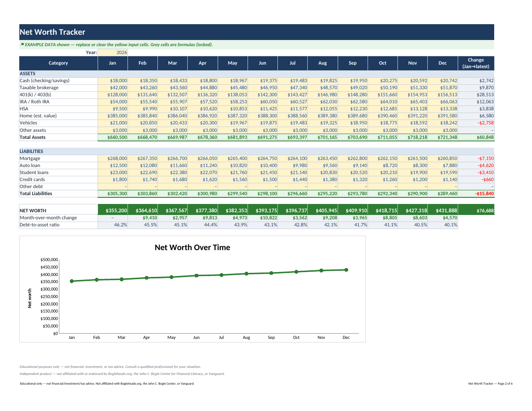Screen dimensions: 532x411
Task: Select the Jan column header
Action: 113,63
